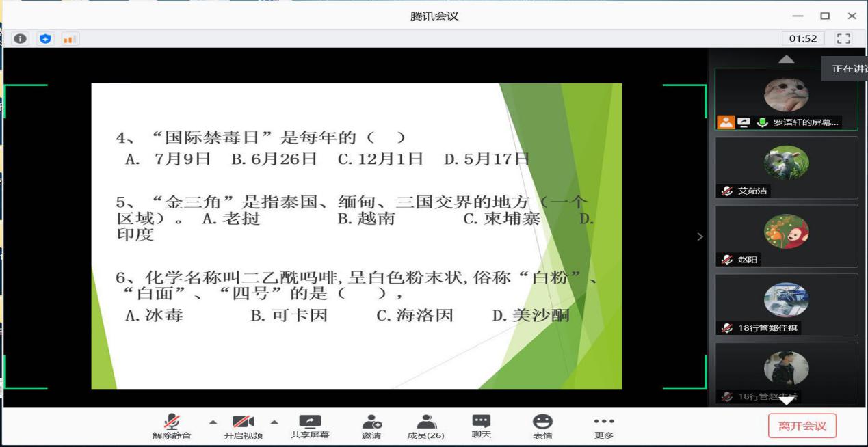Turn on video (开启视频)
Viewport: 868px width, 447px height.
click(x=243, y=426)
